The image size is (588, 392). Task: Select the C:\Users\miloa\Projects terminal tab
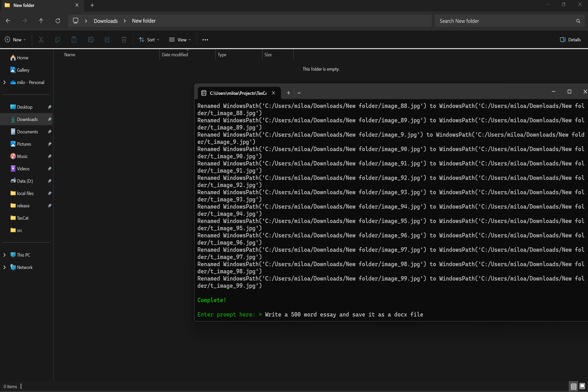pyautogui.click(x=238, y=93)
